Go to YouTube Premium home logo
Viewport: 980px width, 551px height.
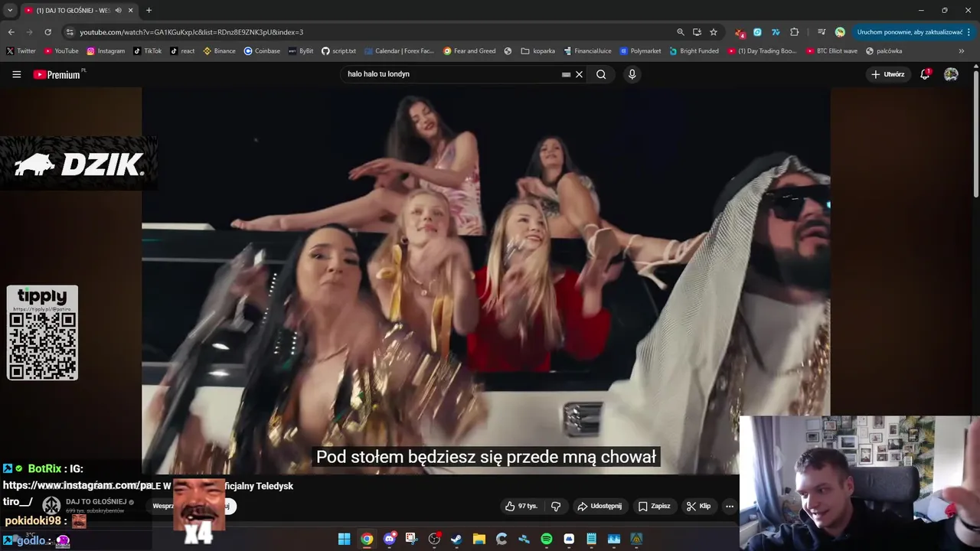point(59,74)
